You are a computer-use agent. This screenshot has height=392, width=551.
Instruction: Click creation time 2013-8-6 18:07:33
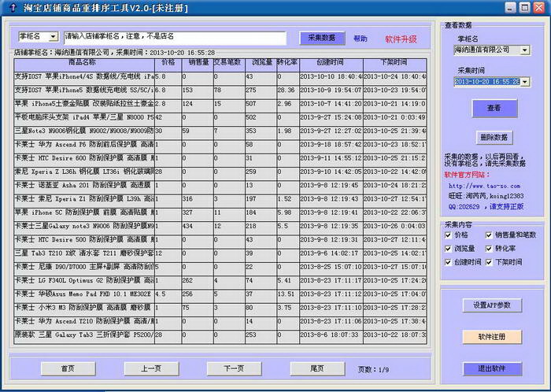[x=331, y=335]
